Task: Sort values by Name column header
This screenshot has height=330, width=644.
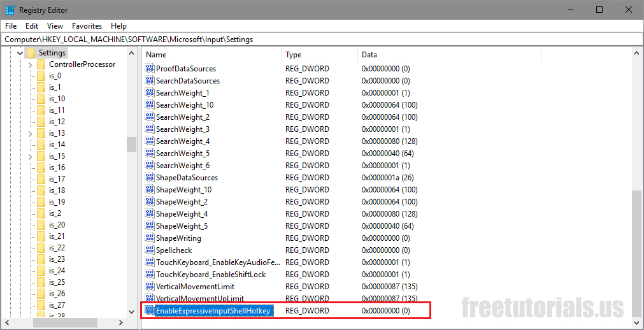Action: 210,55
